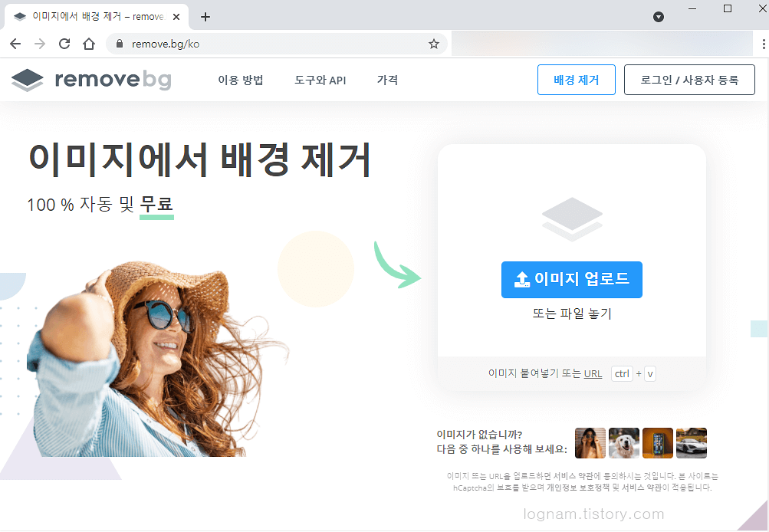Click 로그인 / 사용자 등록 button
Viewport: 769px width, 532px height.
[x=689, y=80]
